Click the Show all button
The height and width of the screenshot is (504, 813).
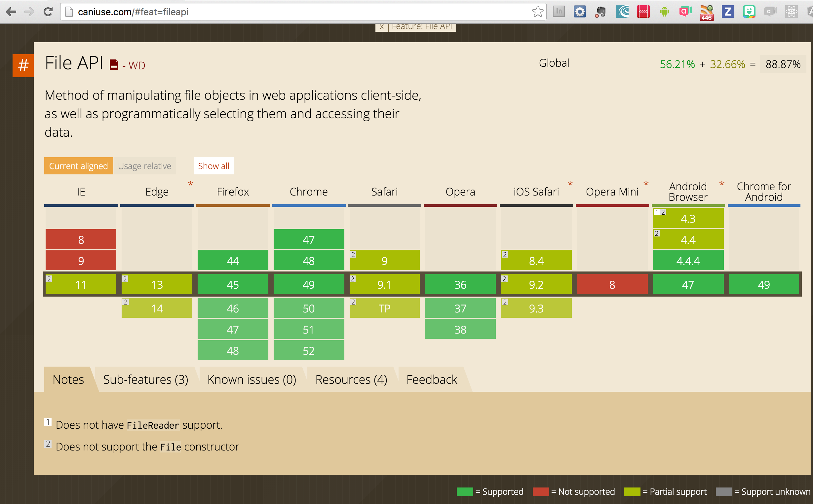tap(213, 166)
